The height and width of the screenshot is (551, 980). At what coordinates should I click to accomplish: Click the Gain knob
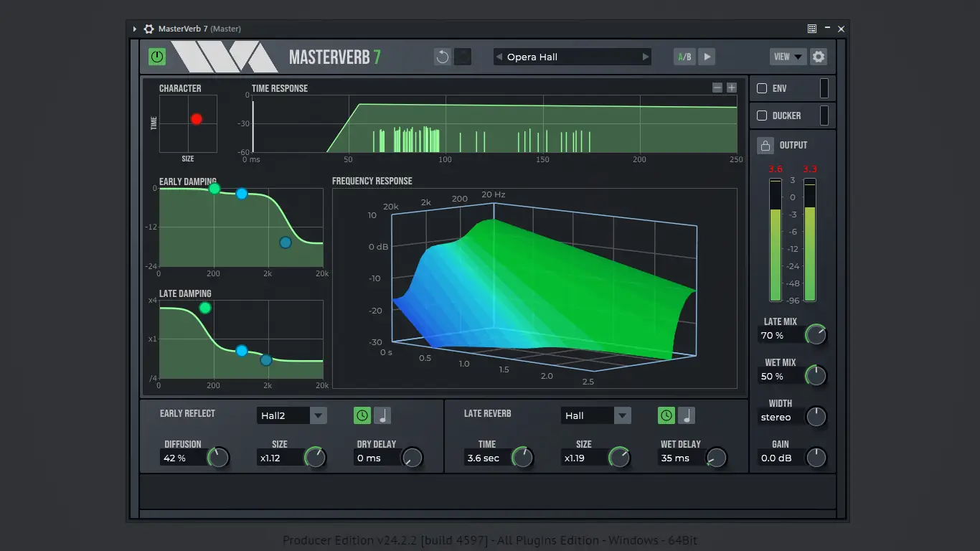(x=816, y=458)
